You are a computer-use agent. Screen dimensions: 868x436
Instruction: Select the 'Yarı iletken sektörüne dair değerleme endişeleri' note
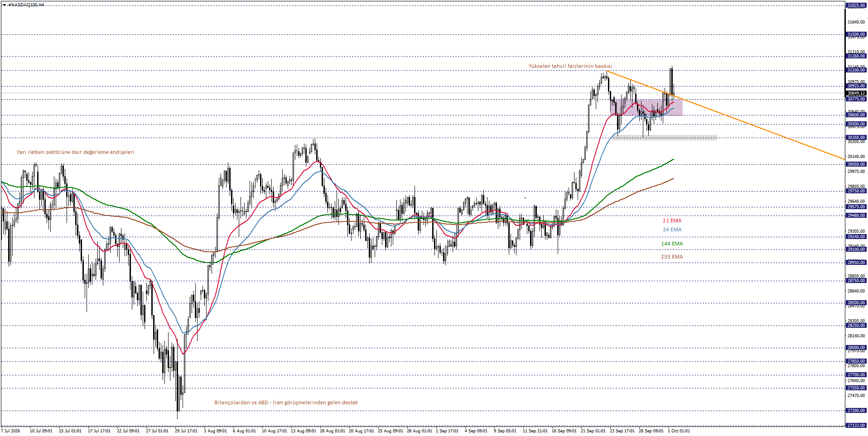[75, 152]
